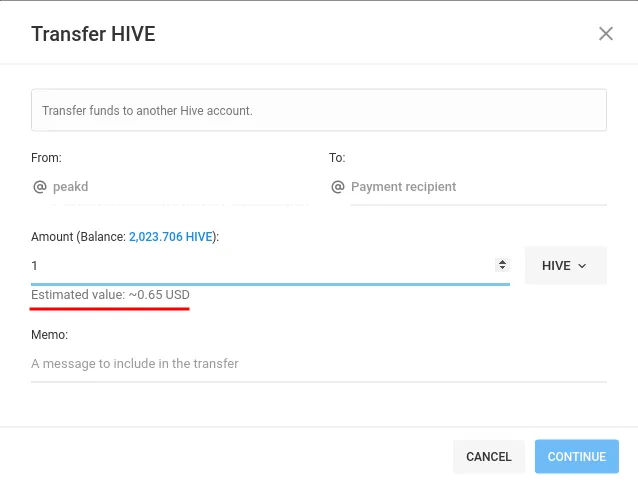
Task: Click the Transfer funds to another Hive account notice
Action: pos(319,110)
